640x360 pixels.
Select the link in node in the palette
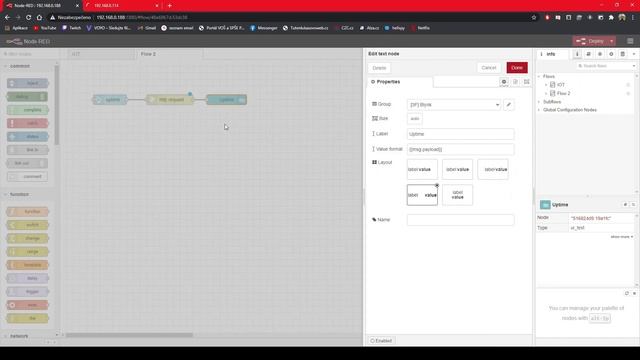tap(28, 150)
